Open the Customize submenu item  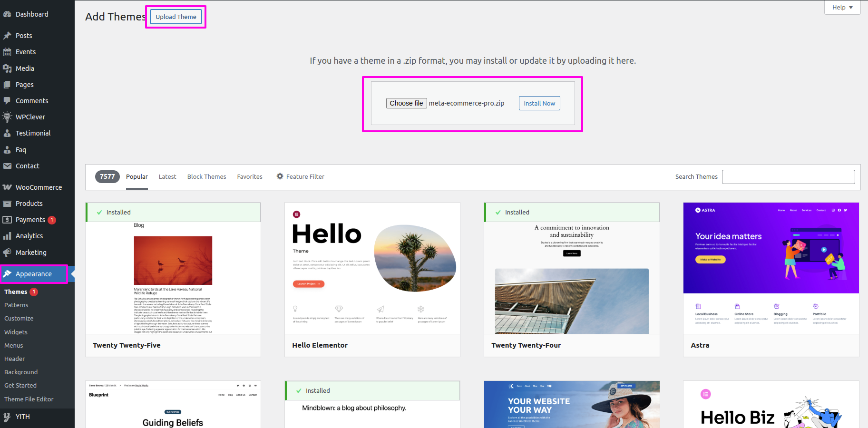point(19,319)
